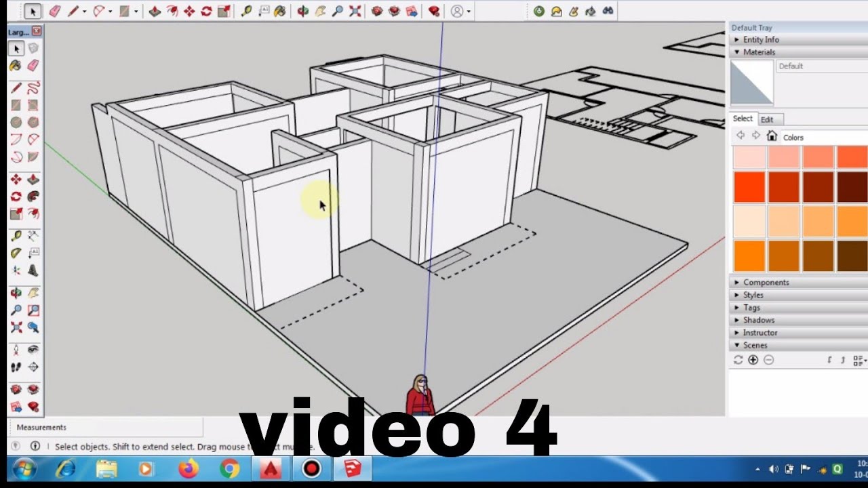Select the Position Camera tool
Screen dimensions: 868x488
[16, 350]
